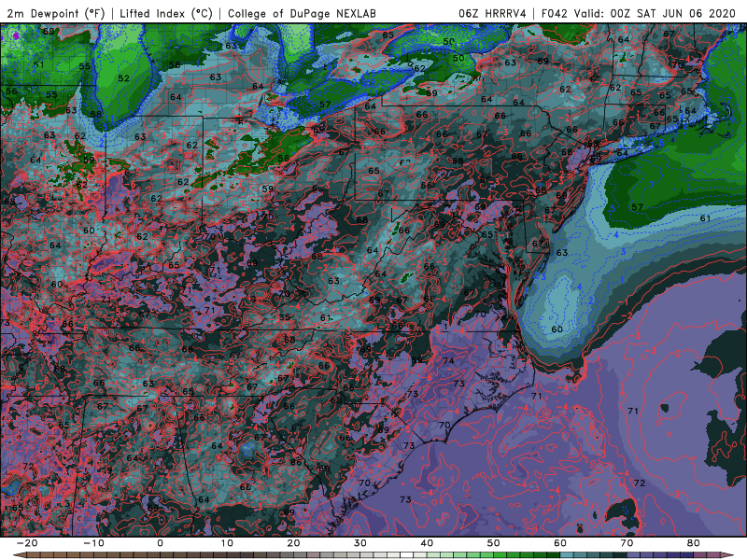This screenshot has height=560, width=747.
Task: Click the 50 label on color scale
Action: pyautogui.click(x=494, y=543)
